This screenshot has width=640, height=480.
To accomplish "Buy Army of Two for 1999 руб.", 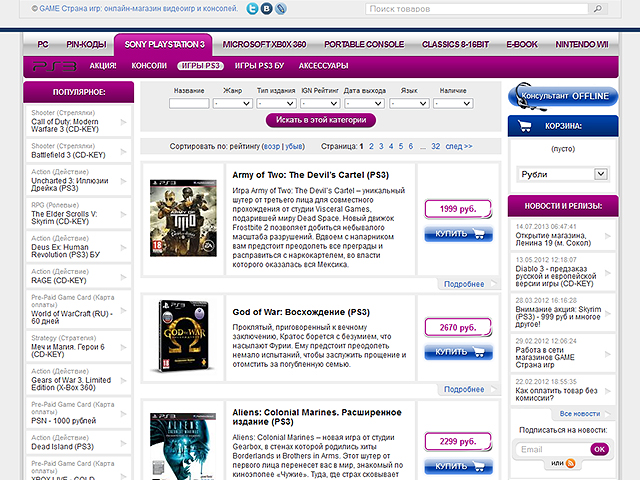I will (x=457, y=234).
